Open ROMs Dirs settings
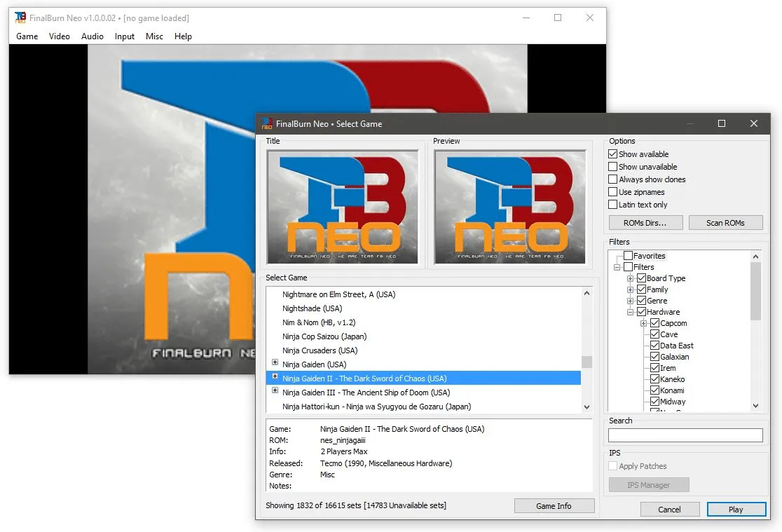 (x=645, y=222)
